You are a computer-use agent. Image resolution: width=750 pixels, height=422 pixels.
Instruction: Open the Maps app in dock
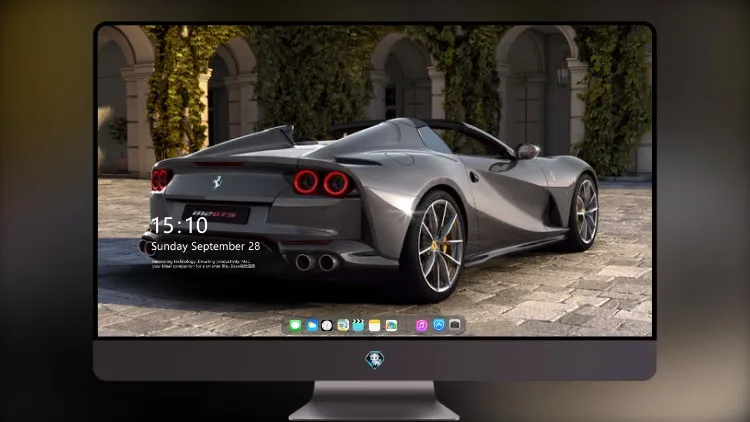(x=343, y=325)
